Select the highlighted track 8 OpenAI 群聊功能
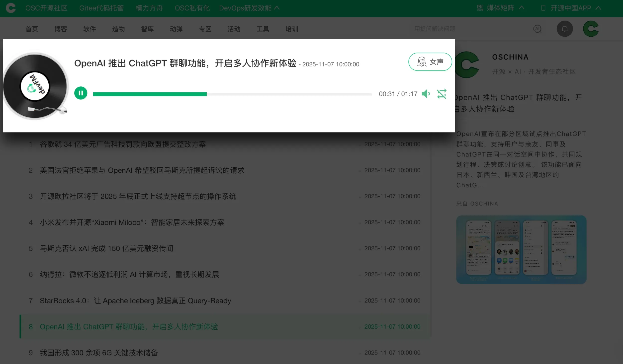The height and width of the screenshot is (364, 623). 129,327
